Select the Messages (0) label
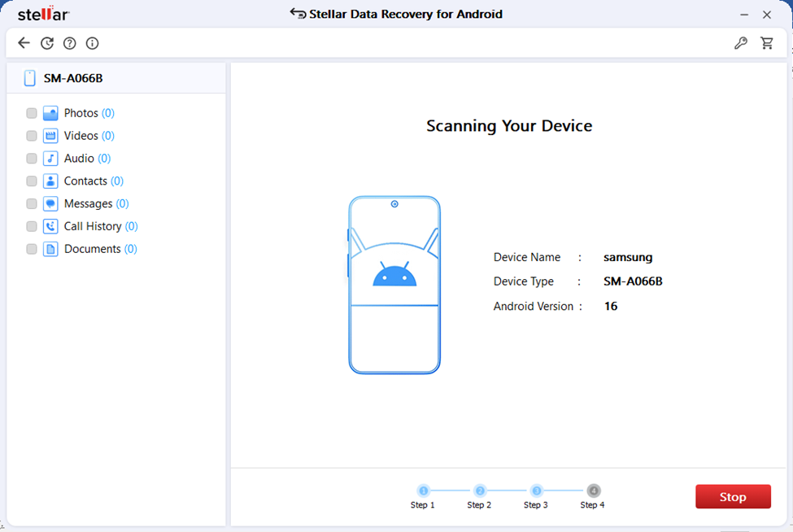 coord(96,203)
